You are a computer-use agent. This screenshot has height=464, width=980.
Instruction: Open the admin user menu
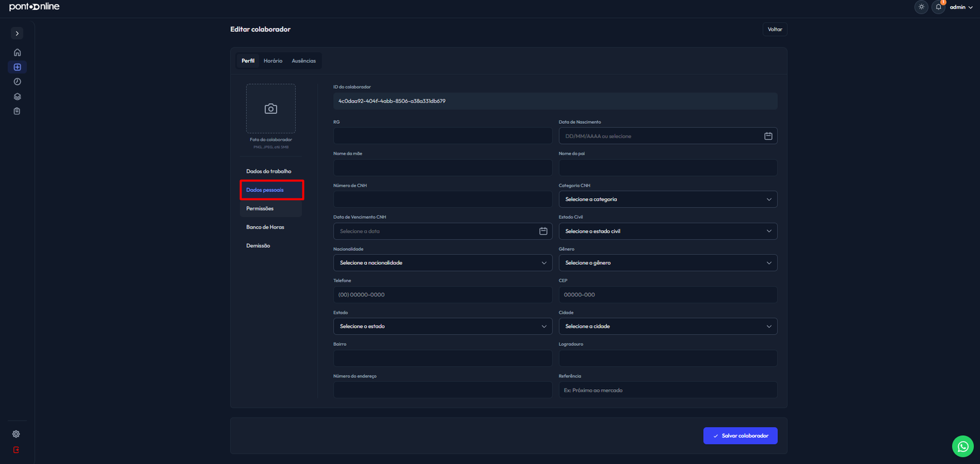[x=961, y=7]
